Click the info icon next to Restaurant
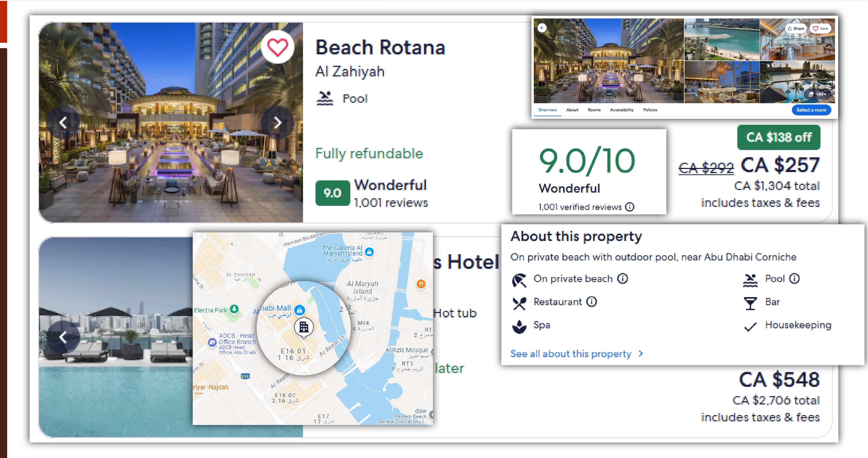The width and height of the screenshot is (868, 458). [591, 302]
